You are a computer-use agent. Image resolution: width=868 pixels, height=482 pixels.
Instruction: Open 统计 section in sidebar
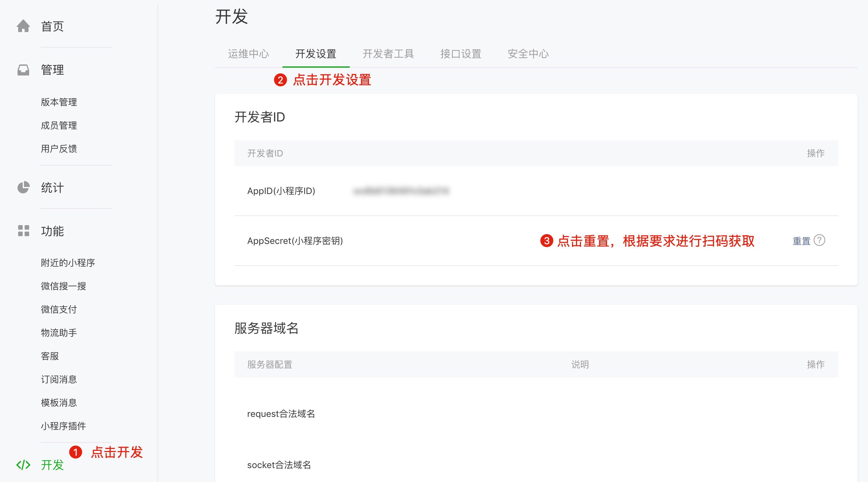[x=52, y=188]
